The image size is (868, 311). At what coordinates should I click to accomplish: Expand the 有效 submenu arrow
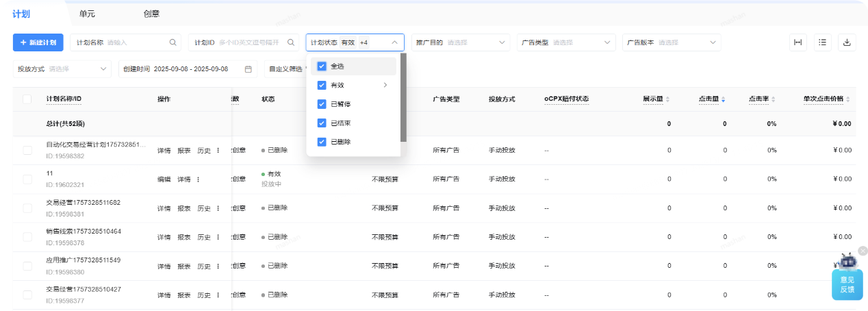[x=385, y=86]
